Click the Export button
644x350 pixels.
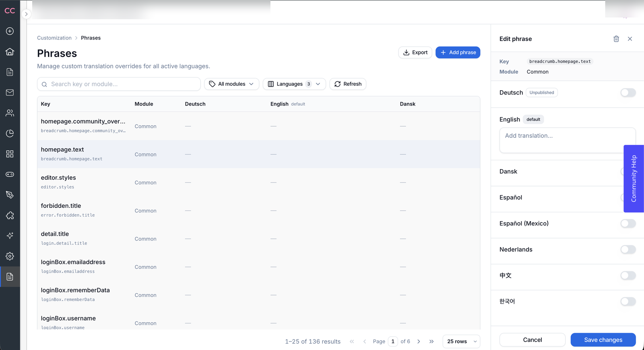tap(415, 52)
